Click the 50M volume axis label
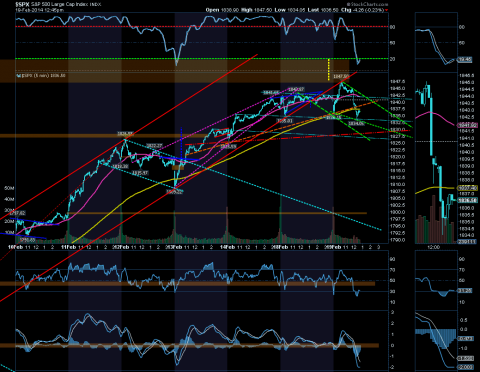This screenshot has height=372, width=480. click(x=9, y=188)
